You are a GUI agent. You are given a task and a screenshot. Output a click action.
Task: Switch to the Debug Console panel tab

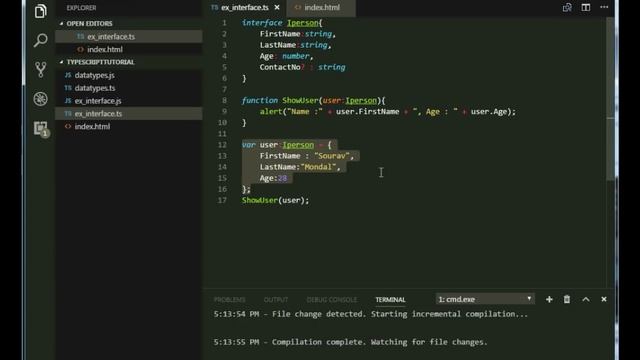tap(331, 300)
